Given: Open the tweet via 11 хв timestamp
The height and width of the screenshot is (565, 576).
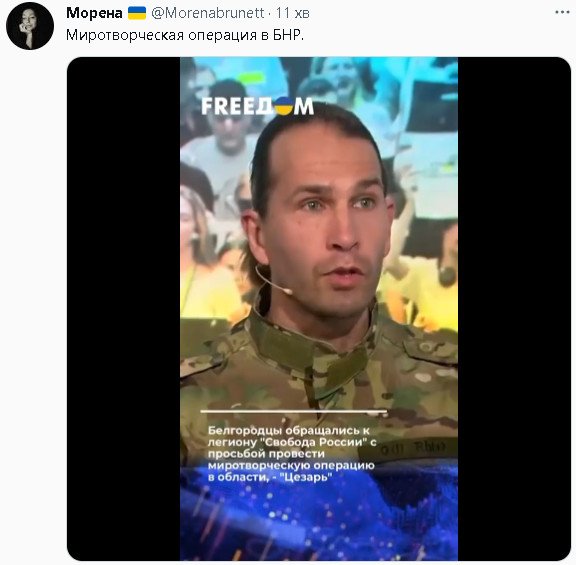Looking at the screenshot, I should tap(292, 13).
